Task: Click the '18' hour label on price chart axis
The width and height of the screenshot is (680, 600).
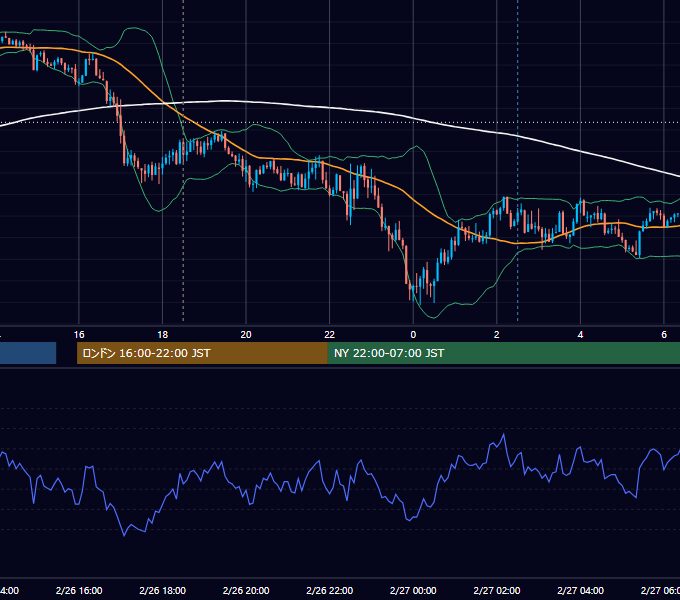Action: (162, 335)
